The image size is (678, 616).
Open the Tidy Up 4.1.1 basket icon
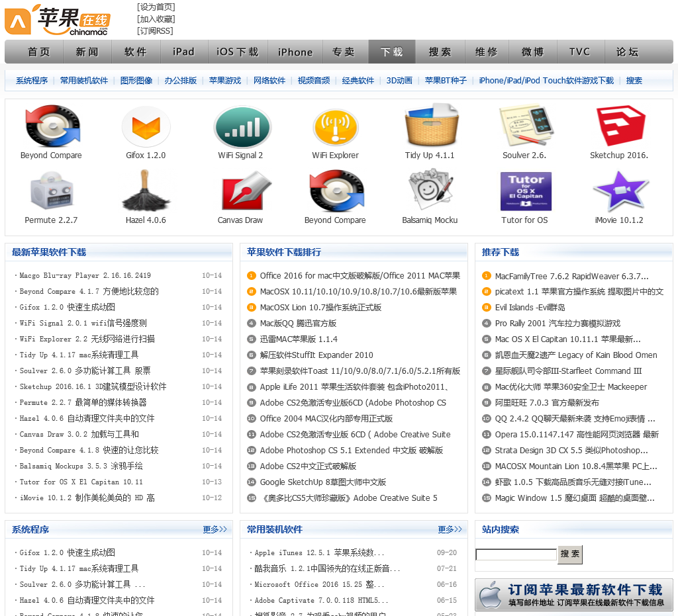pos(430,125)
